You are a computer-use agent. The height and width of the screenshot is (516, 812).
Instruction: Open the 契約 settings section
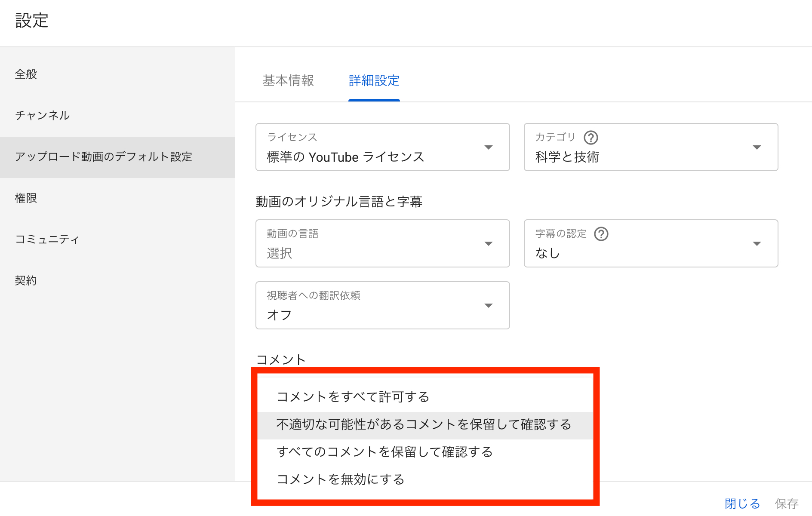117,280
